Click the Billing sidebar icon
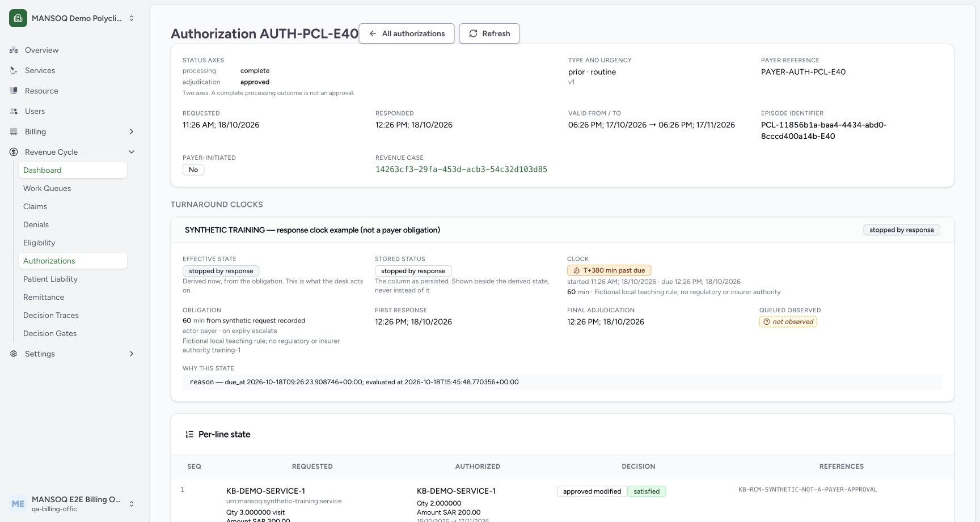Screen dimensions: 980x522 14,132
